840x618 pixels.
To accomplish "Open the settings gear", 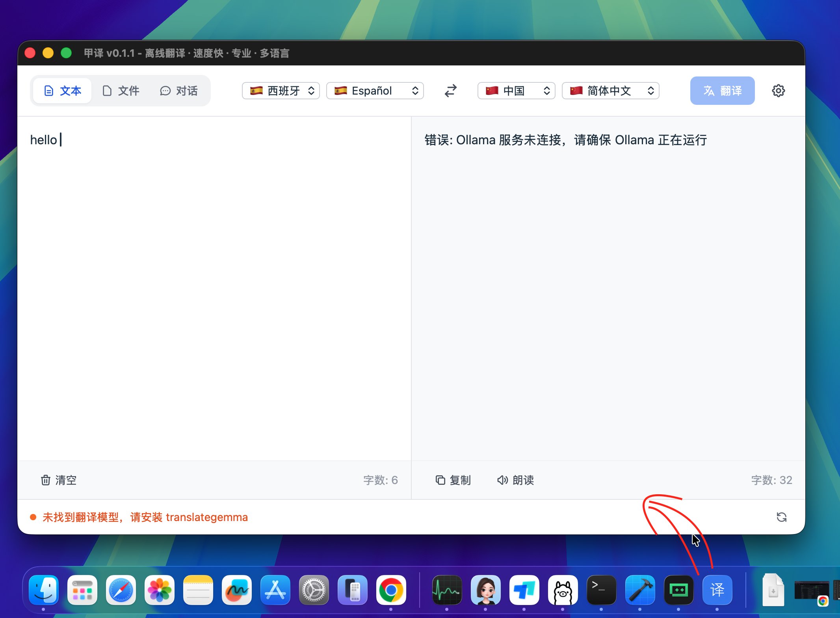I will 778,91.
